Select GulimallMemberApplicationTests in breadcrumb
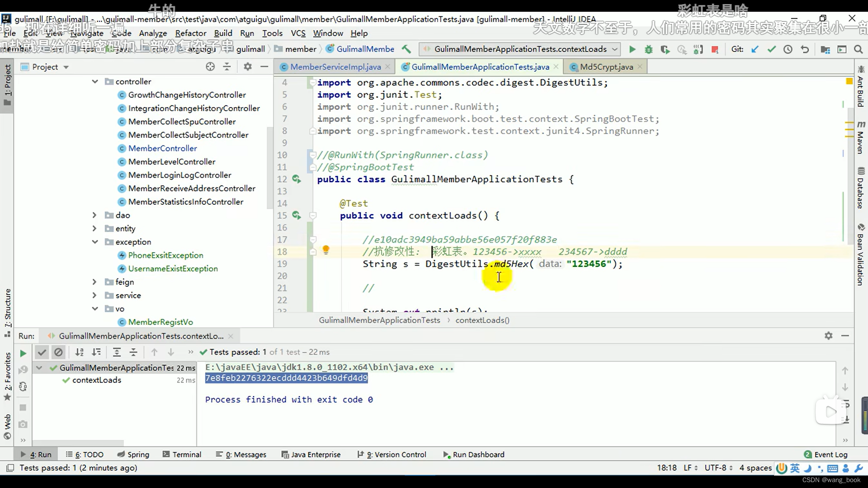This screenshot has width=868, height=488. pyautogui.click(x=380, y=320)
